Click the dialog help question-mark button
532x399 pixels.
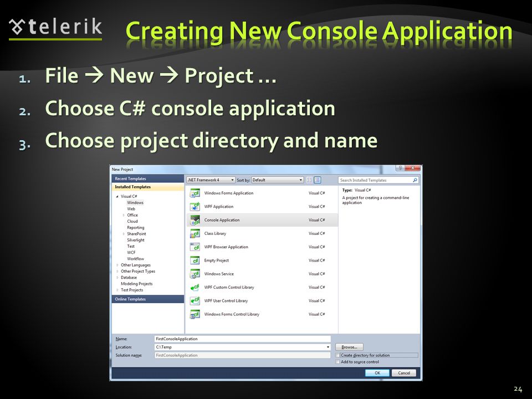(x=400, y=168)
